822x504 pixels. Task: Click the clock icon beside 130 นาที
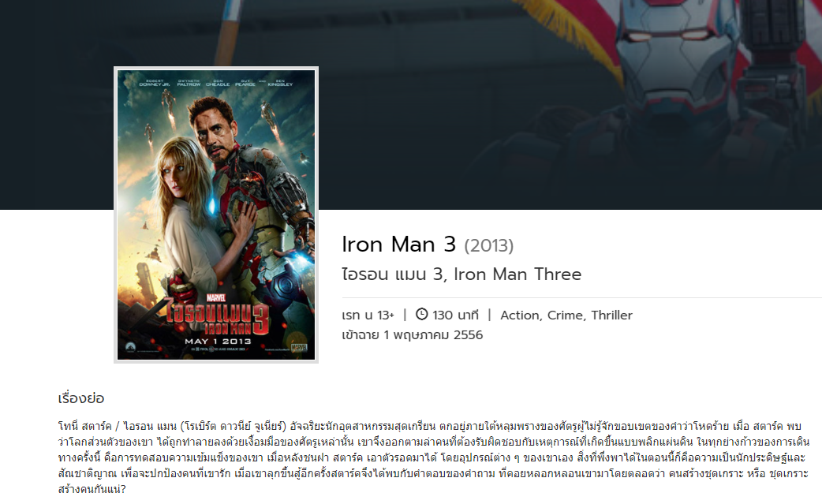coord(421,315)
